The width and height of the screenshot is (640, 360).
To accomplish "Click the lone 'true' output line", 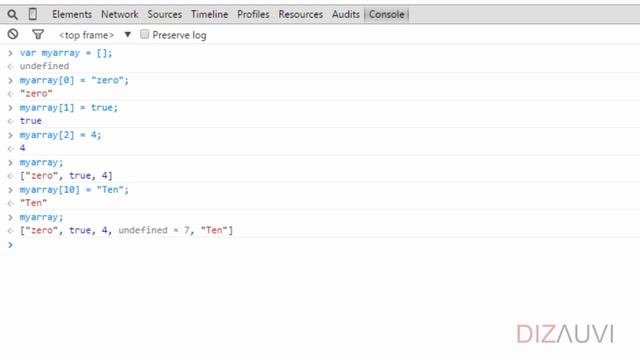I will [x=31, y=121].
